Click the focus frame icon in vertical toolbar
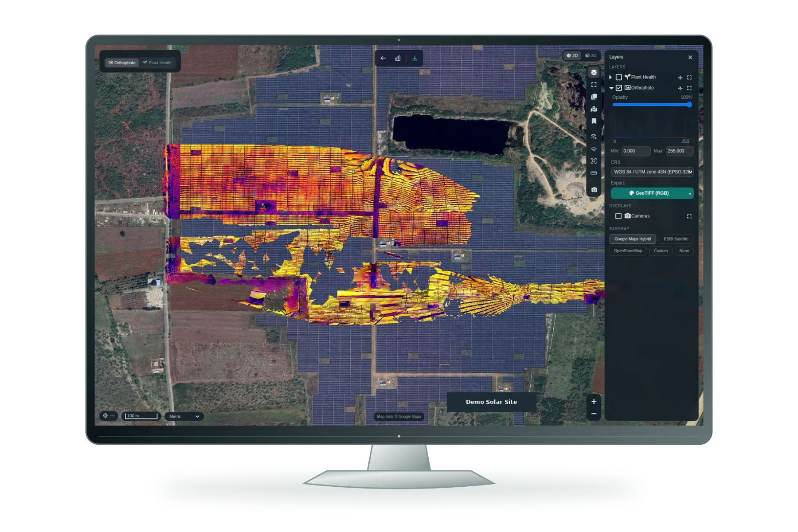 pos(594,161)
